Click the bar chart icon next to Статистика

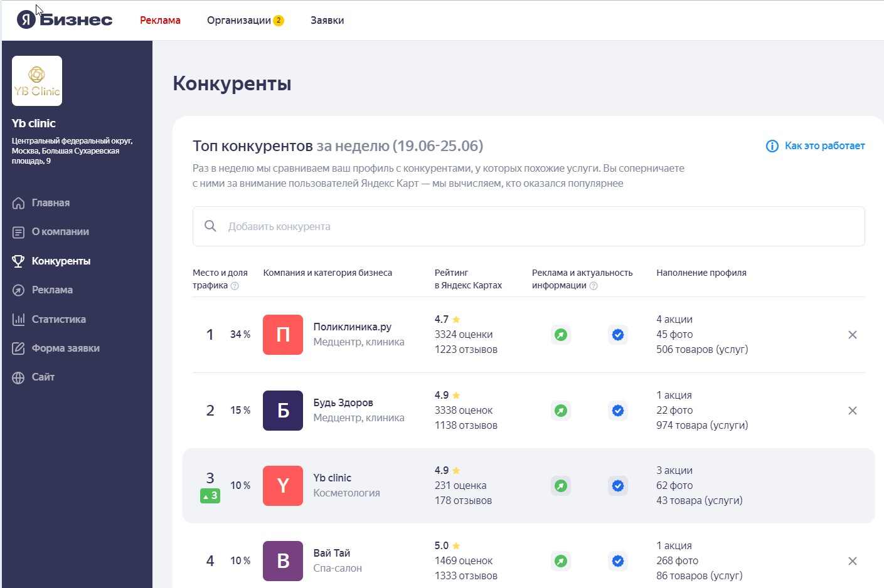19,319
